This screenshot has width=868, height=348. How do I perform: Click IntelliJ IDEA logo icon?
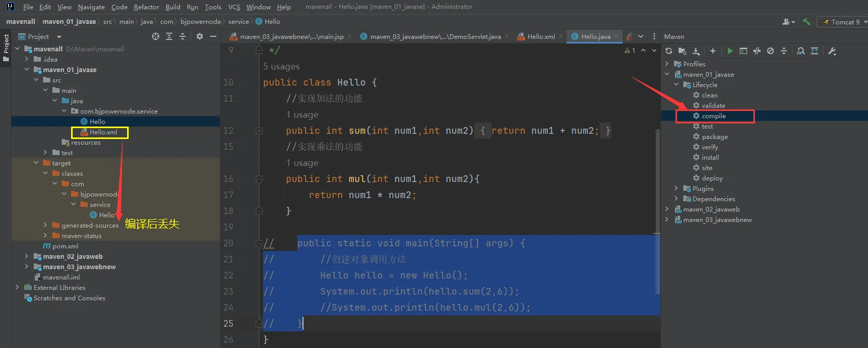10,7
